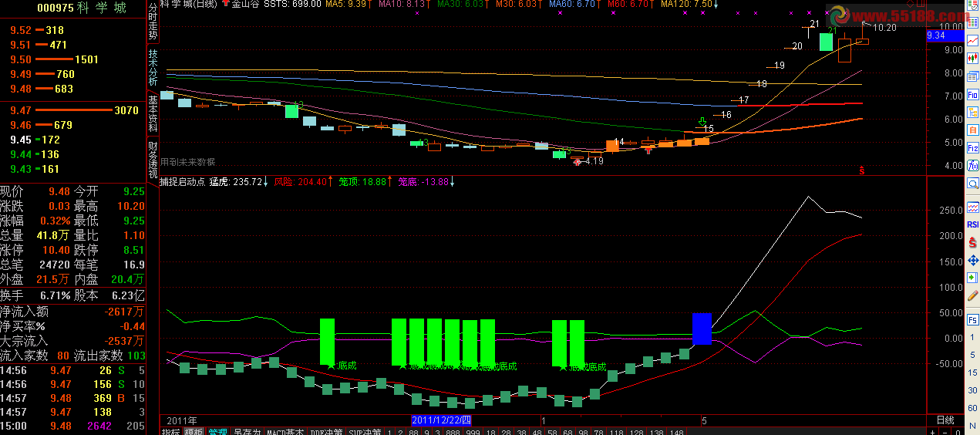Click the 9.47 buy order with 3070 volume
This screenshot has width=980, height=435.
(x=73, y=110)
